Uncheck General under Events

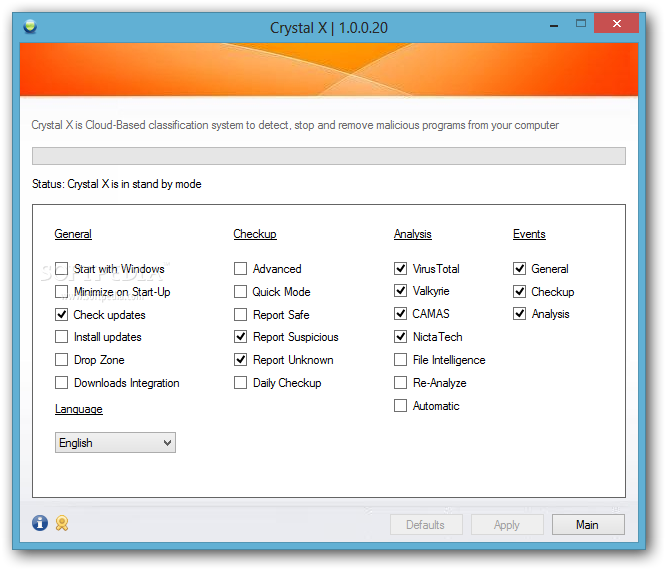coord(519,268)
